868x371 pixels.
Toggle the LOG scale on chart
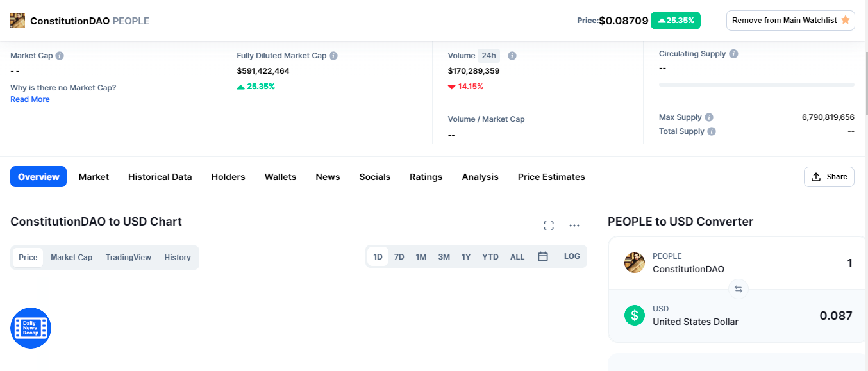click(572, 256)
